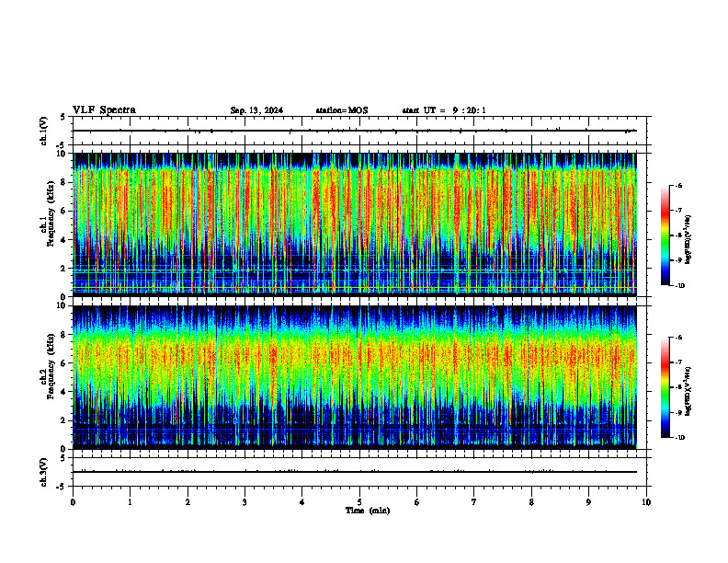Image resolution: width=728 pixels, height=563 pixels.
Task: Click the 6 kHz tick label on ch.1 axis
Action: 63,211
